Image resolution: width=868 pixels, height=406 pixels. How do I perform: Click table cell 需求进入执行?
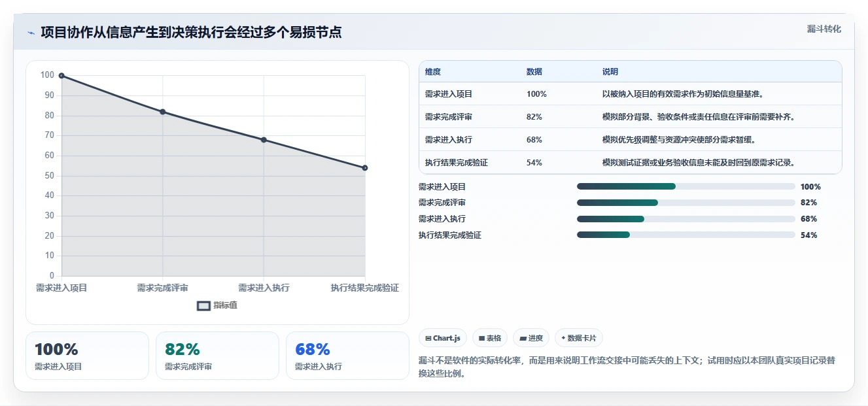(x=449, y=140)
